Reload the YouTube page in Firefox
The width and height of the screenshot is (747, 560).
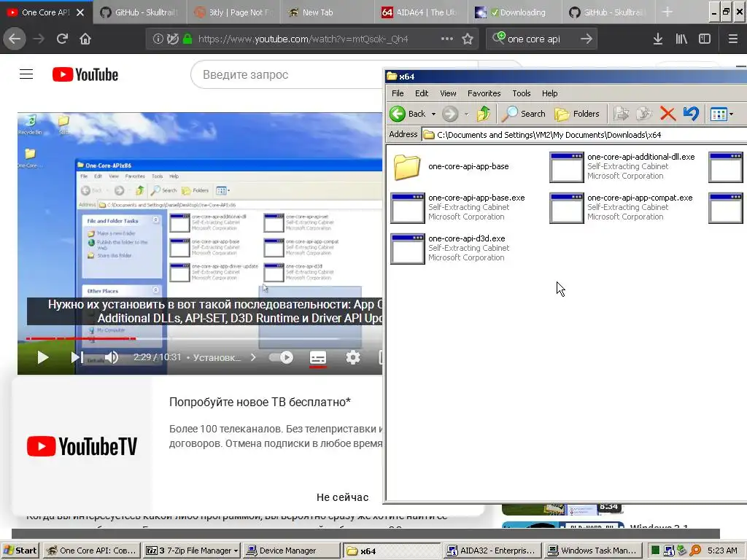point(63,39)
